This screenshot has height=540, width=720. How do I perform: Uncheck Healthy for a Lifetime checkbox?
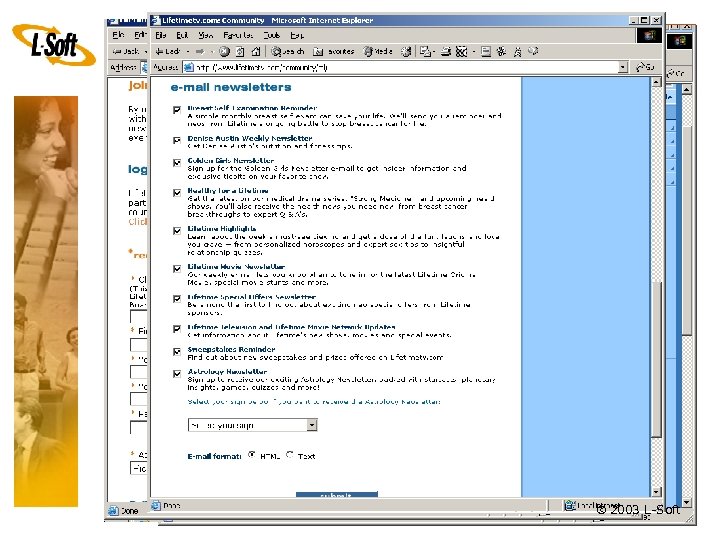coord(177,193)
